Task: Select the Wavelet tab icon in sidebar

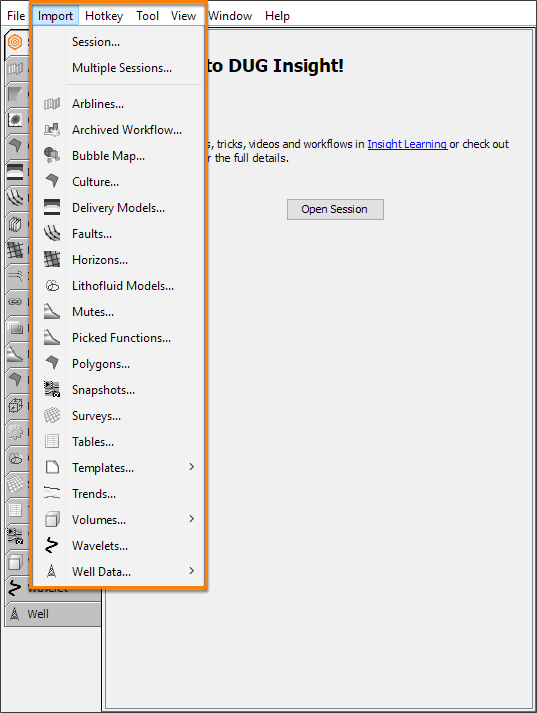Action: (x=15, y=588)
